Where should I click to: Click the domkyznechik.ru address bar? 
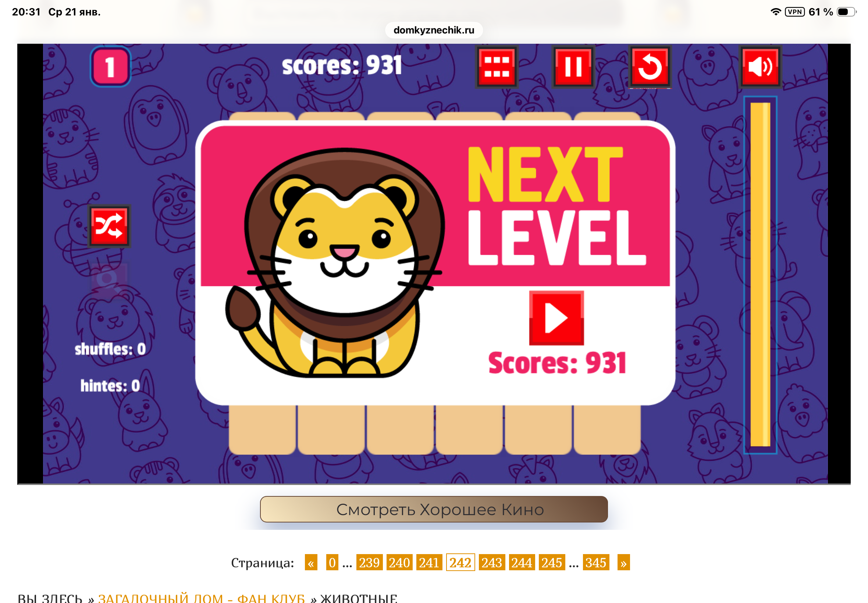(x=433, y=30)
